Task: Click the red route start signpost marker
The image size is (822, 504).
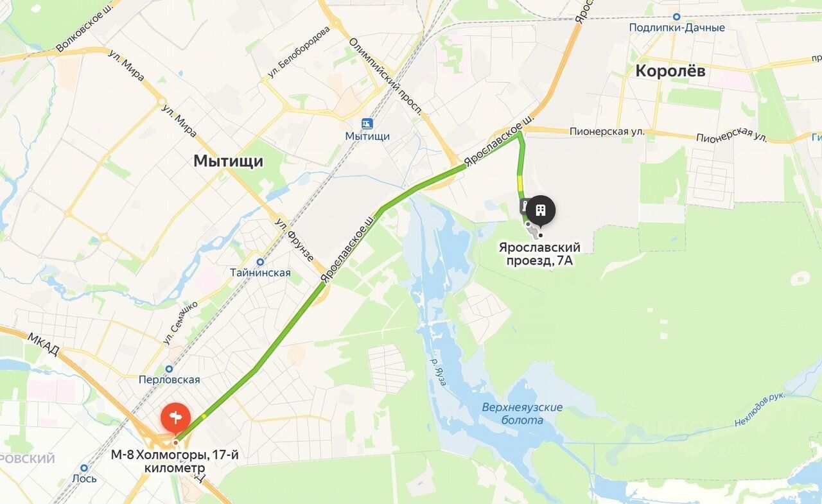Action: [x=175, y=419]
